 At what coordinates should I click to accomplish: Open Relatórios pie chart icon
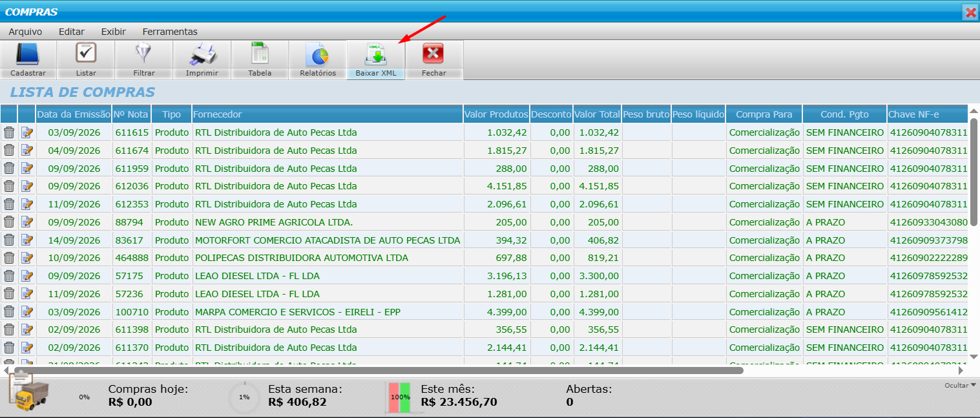coord(317,54)
